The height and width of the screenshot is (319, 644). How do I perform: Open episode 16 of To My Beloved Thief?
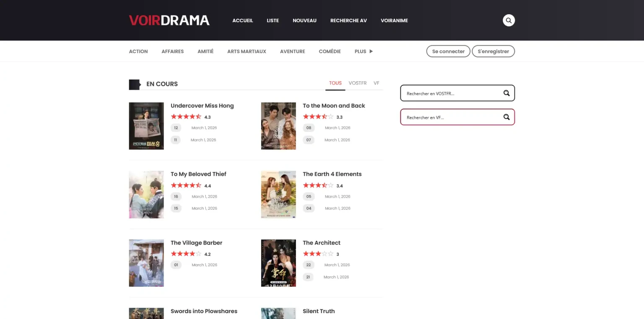point(176,196)
